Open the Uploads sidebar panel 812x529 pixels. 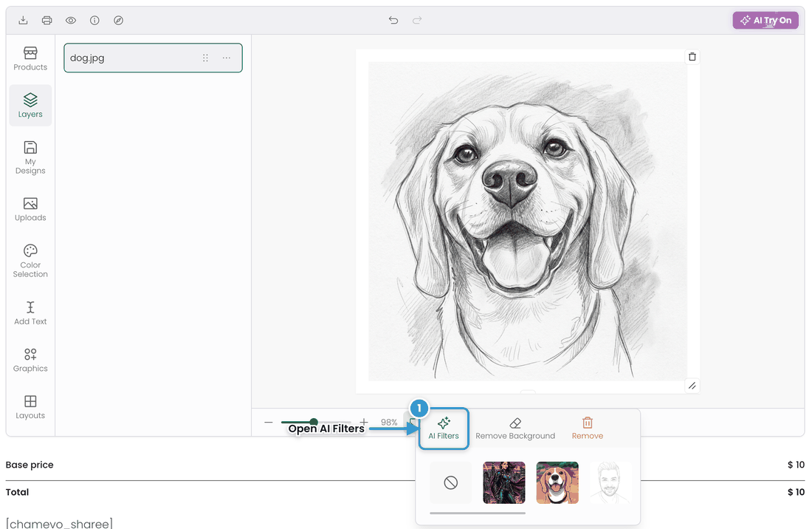30,209
